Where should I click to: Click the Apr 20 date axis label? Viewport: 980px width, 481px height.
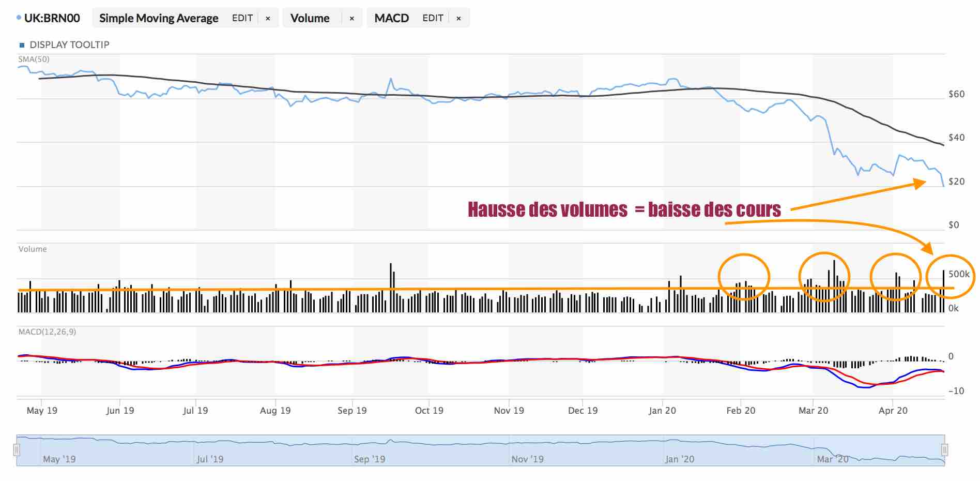893,411
